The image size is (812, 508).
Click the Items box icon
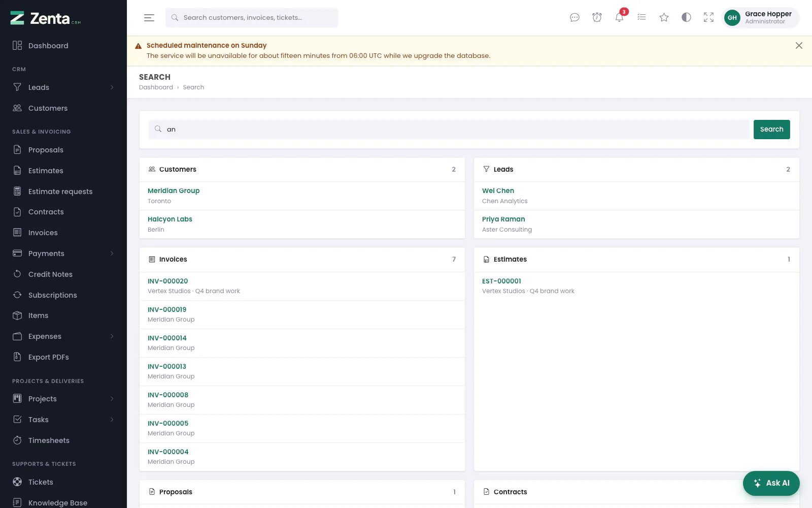[x=17, y=315]
